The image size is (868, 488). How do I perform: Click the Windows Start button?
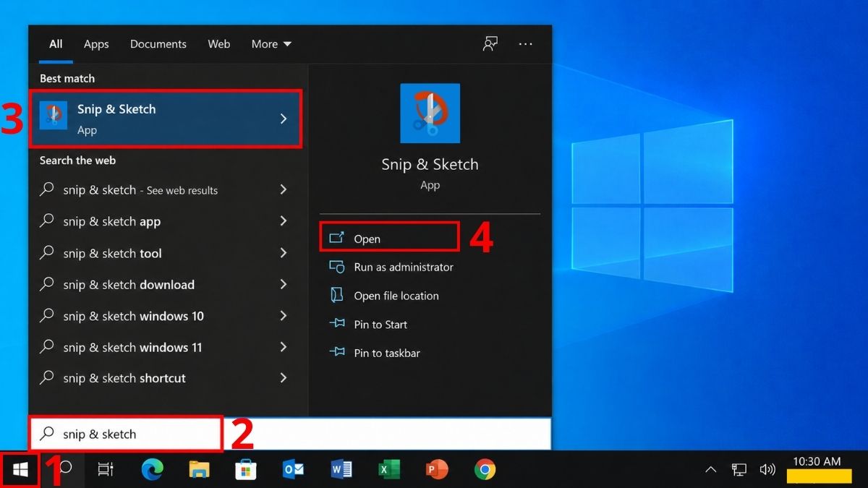(x=20, y=470)
